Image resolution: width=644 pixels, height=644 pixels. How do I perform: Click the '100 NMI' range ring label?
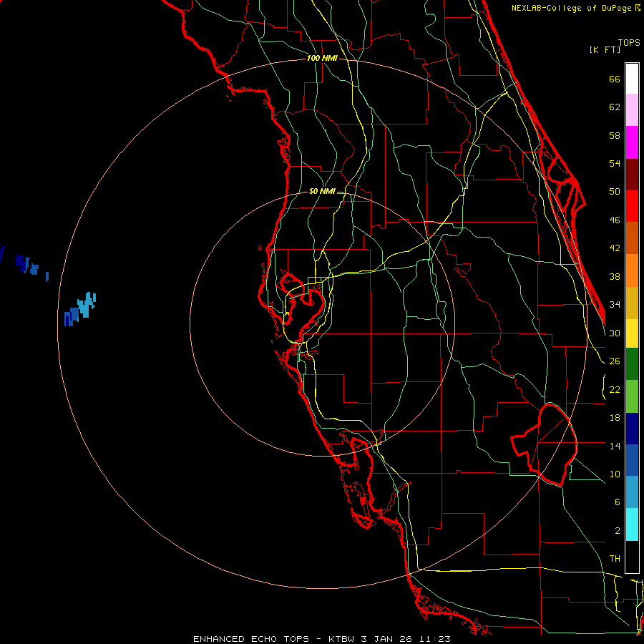[322, 59]
